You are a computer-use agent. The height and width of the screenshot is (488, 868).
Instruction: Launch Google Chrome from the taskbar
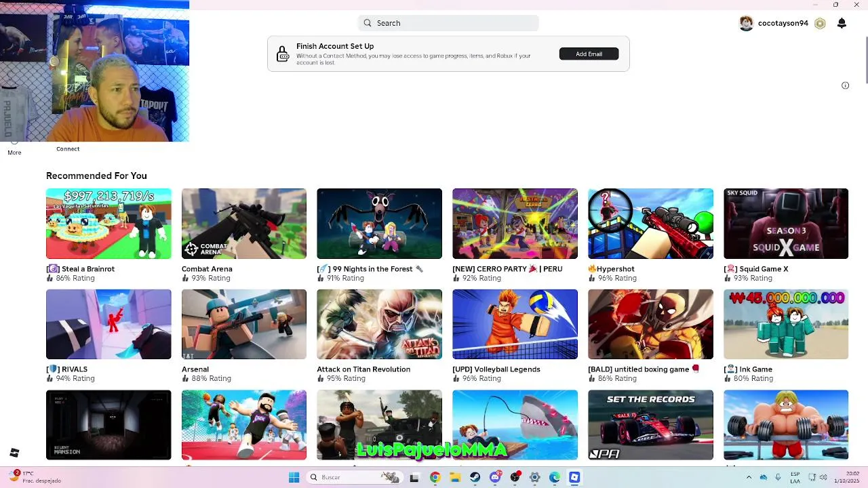coord(435,478)
